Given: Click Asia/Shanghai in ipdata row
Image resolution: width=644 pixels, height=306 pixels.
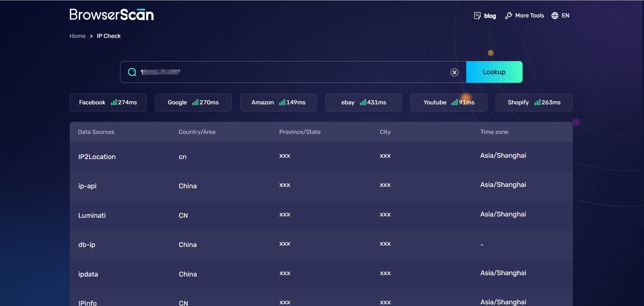Looking at the screenshot, I should pyautogui.click(x=503, y=273).
